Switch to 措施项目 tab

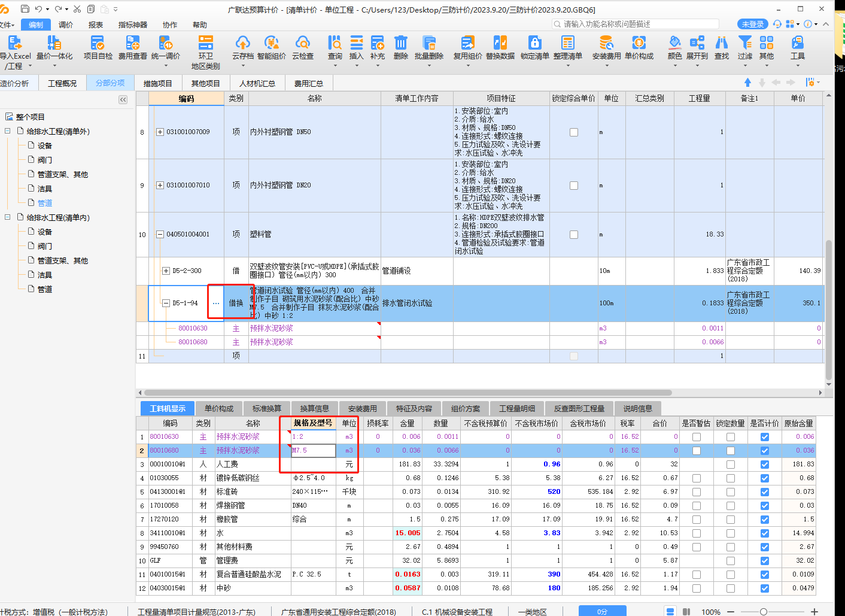[157, 83]
